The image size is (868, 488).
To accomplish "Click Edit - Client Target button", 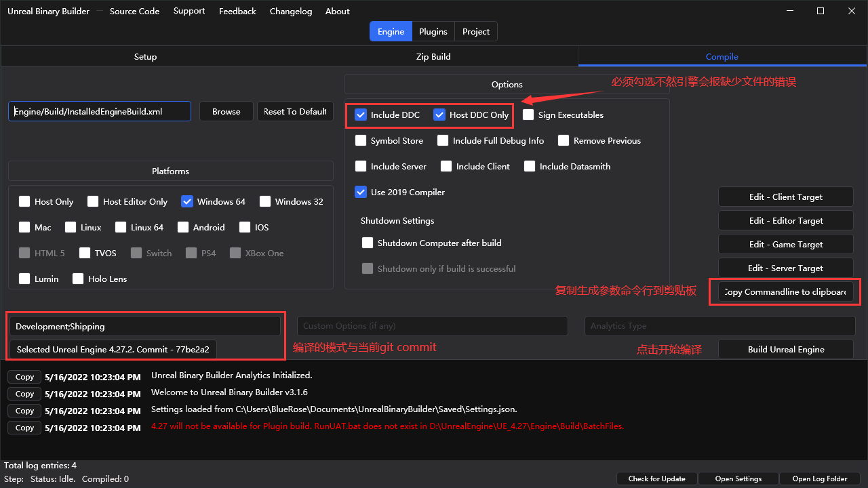I will pos(786,197).
